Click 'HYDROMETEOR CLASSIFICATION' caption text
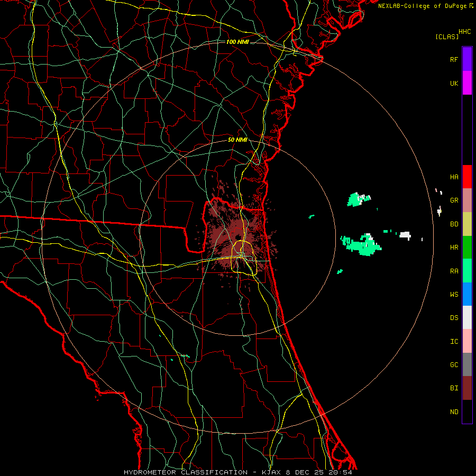476x476 pixels. (x=186, y=472)
